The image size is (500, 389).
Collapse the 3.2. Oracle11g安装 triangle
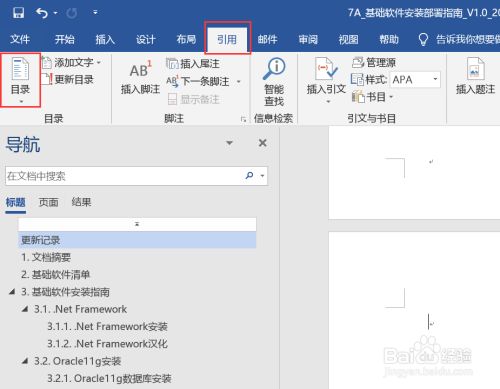tap(25, 361)
